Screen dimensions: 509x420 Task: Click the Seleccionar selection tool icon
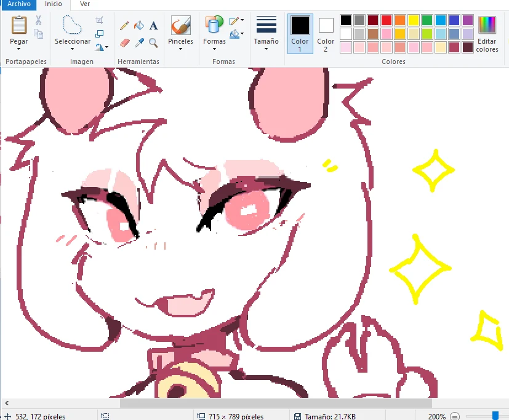click(72, 25)
